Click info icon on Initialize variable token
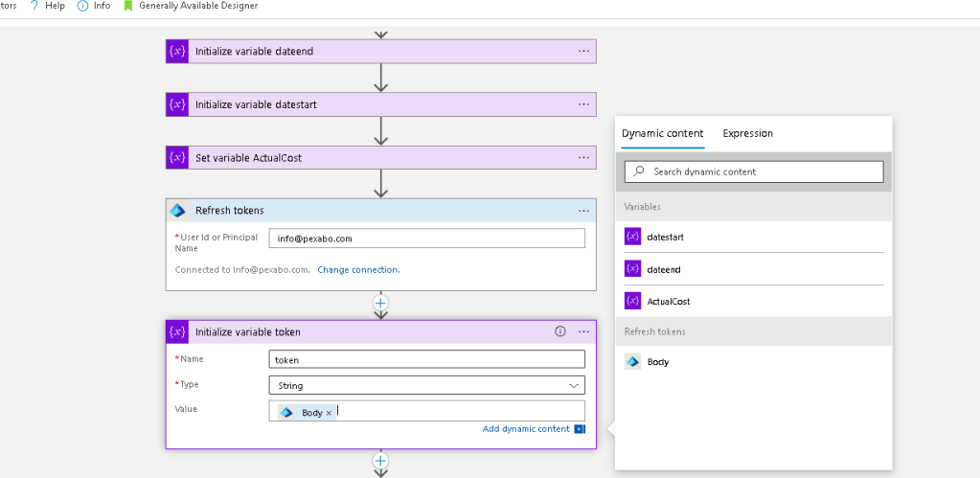This screenshot has width=980, height=478. (560, 331)
